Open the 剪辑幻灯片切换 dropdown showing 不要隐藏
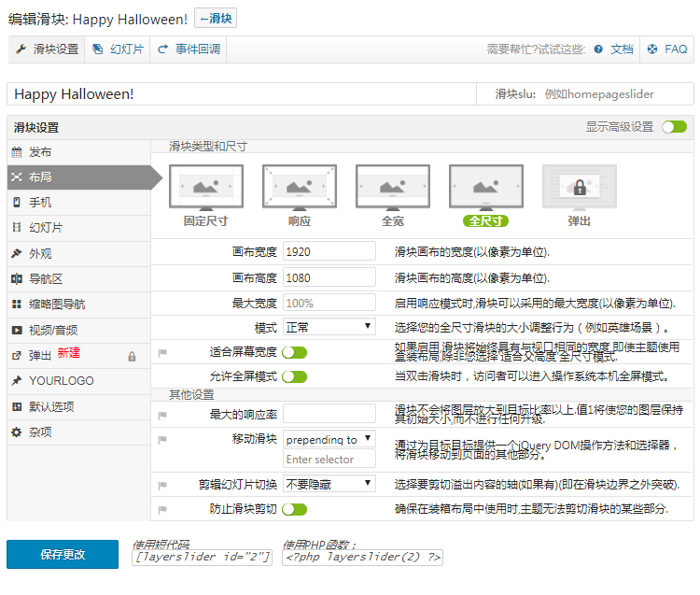The width and height of the screenshot is (700, 595). coord(329,484)
